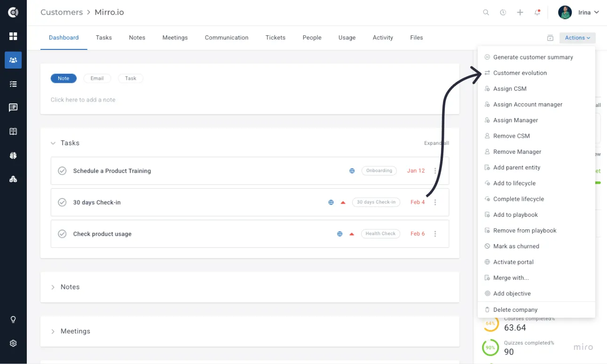Click the Customers breadcrumb link
Viewport: 607px width, 364px height.
pyautogui.click(x=62, y=12)
